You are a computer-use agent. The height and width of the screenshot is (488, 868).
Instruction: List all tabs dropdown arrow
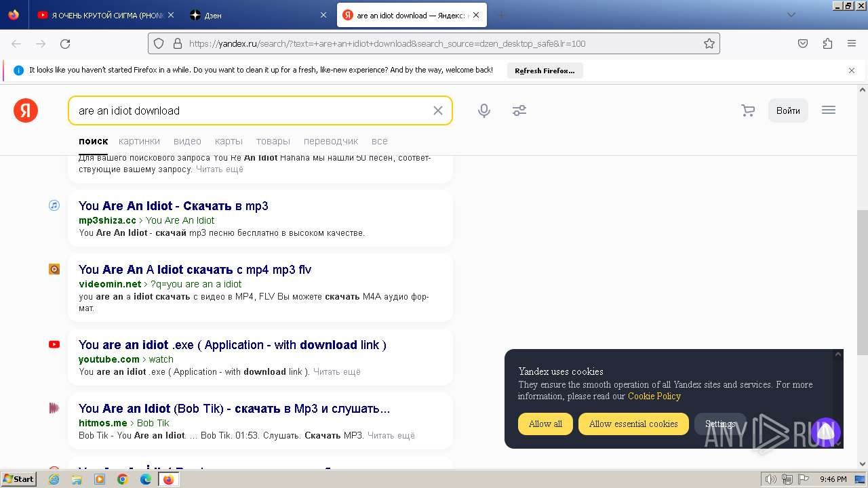tap(791, 15)
